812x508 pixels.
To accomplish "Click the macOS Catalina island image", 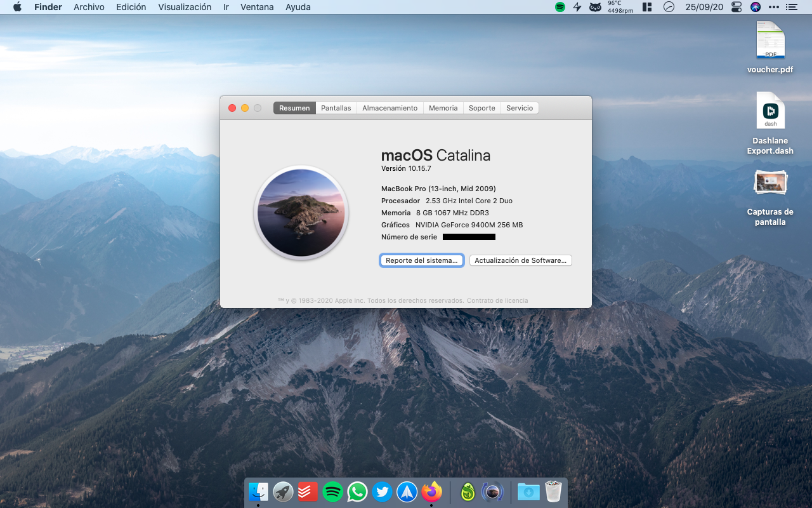I will pyautogui.click(x=301, y=213).
